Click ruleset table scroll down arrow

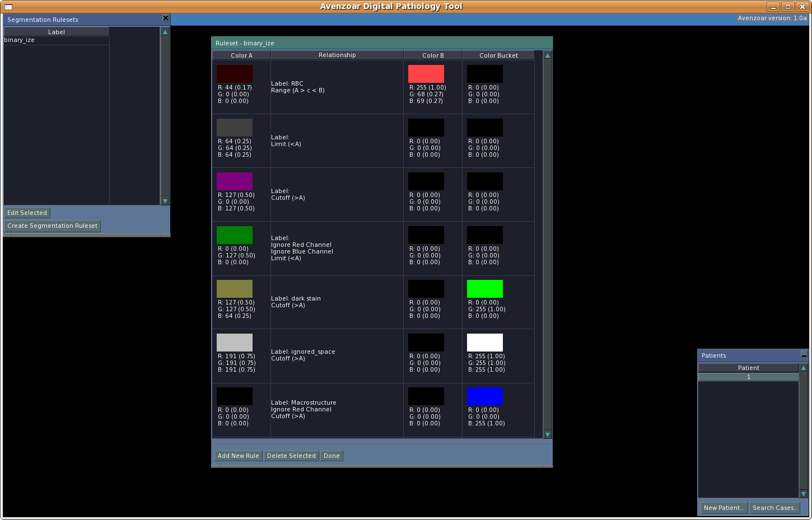[x=548, y=434]
